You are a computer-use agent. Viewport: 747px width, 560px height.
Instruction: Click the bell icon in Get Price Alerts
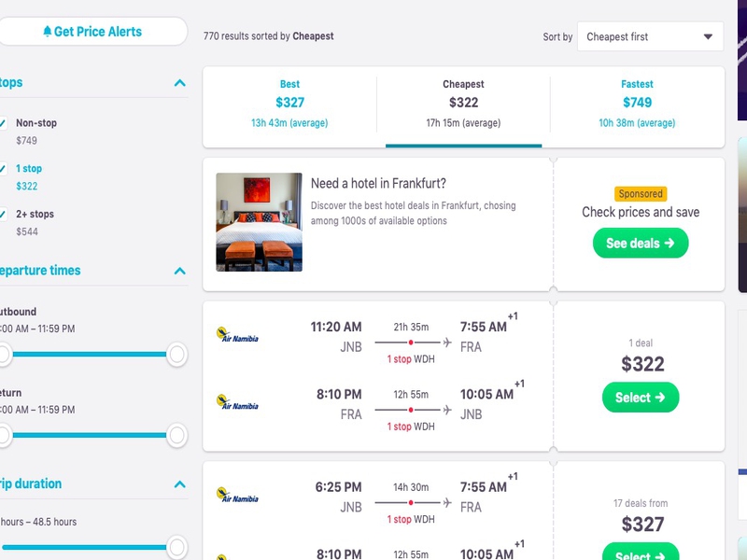[x=48, y=32]
